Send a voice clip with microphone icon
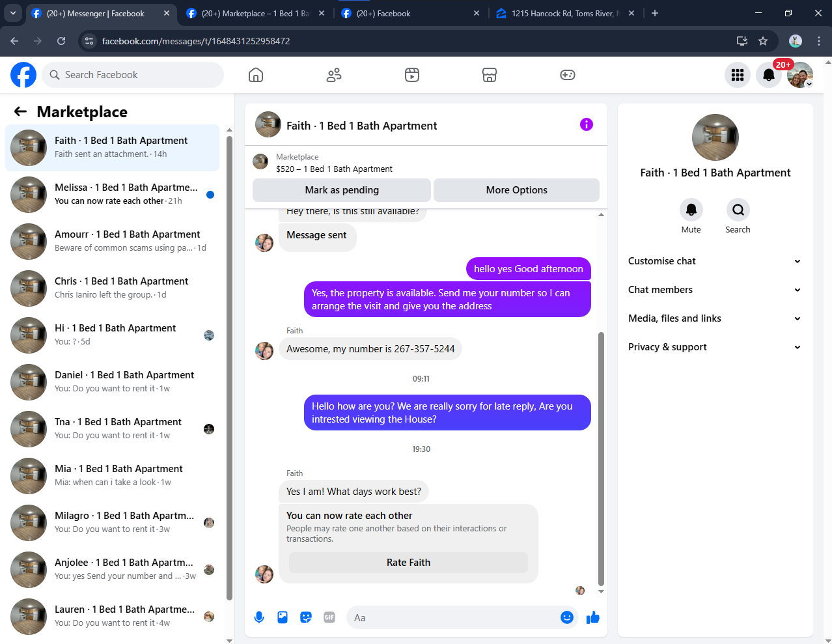The image size is (832, 644). pos(259,617)
